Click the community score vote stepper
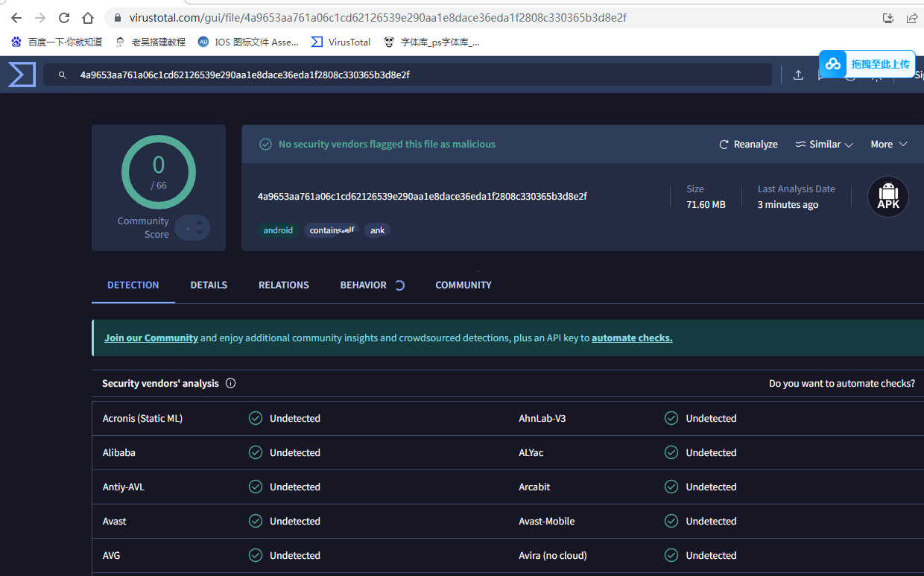Image resolution: width=924 pixels, height=576 pixels. click(x=193, y=228)
